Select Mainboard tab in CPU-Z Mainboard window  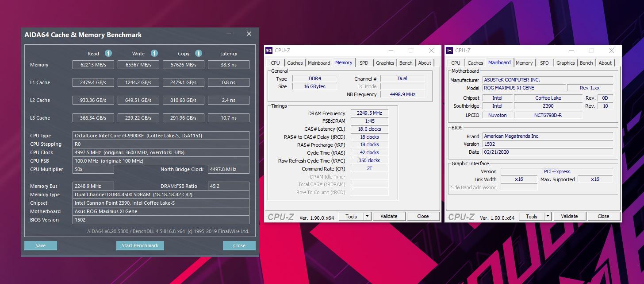pyautogui.click(x=499, y=62)
